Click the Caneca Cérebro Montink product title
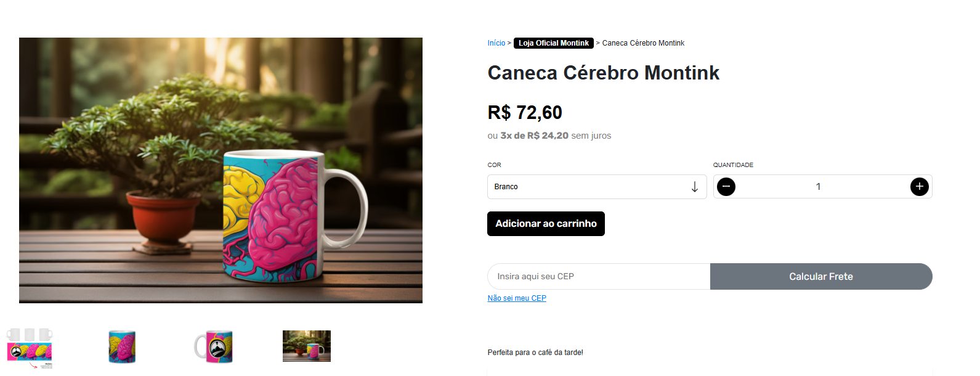980x376 pixels. click(x=603, y=73)
